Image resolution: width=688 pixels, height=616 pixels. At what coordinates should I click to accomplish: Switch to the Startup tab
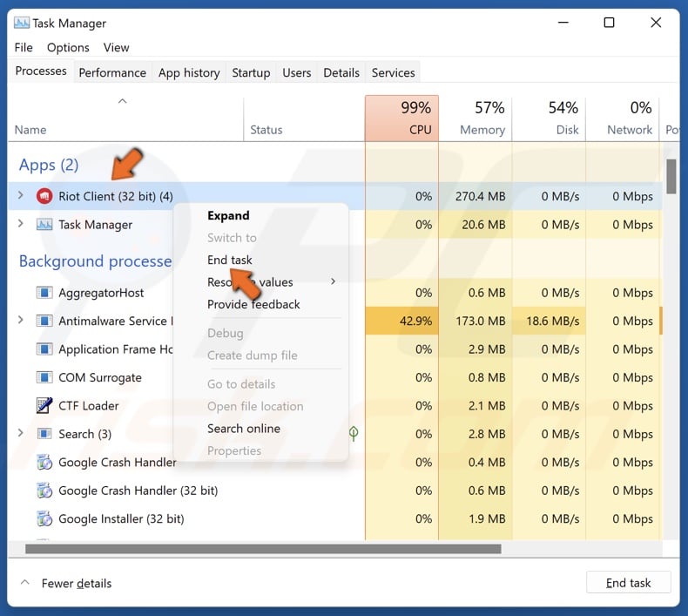(x=251, y=72)
